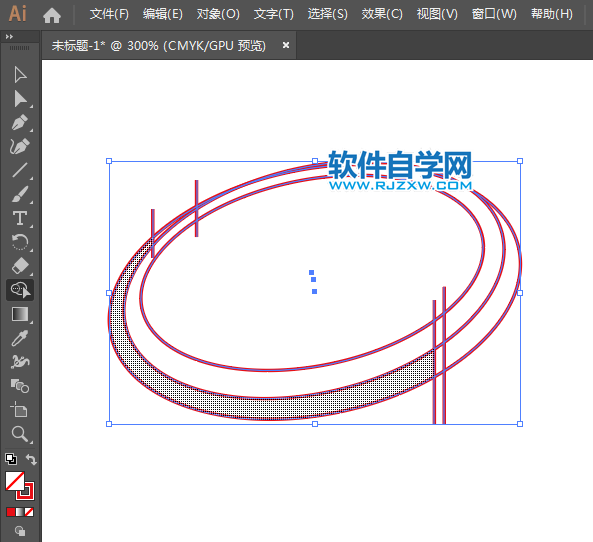Select the Zoom tool

pos(20,434)
